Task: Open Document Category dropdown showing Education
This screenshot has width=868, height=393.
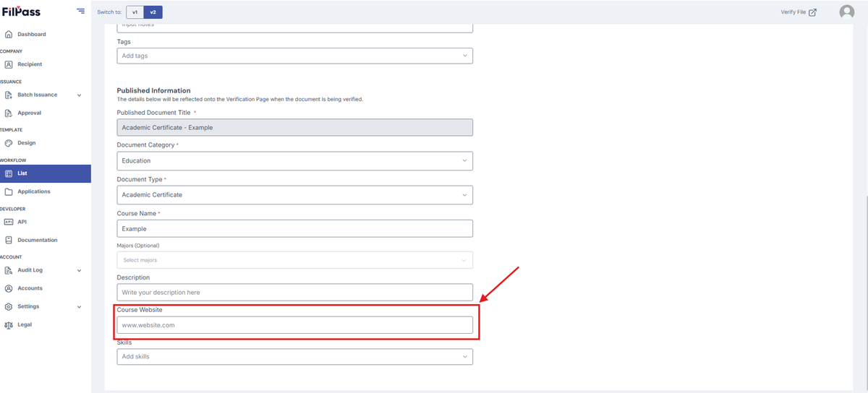Action: [x=295, y=161]
